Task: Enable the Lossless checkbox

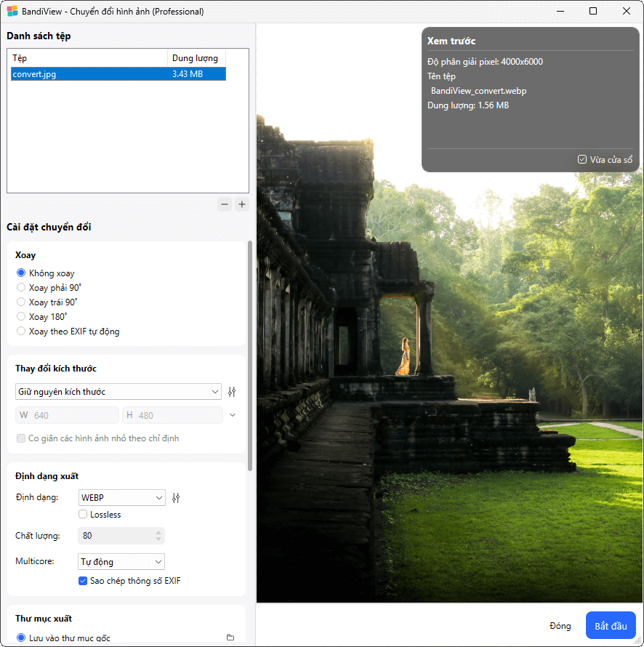Action: pos(84,515)
